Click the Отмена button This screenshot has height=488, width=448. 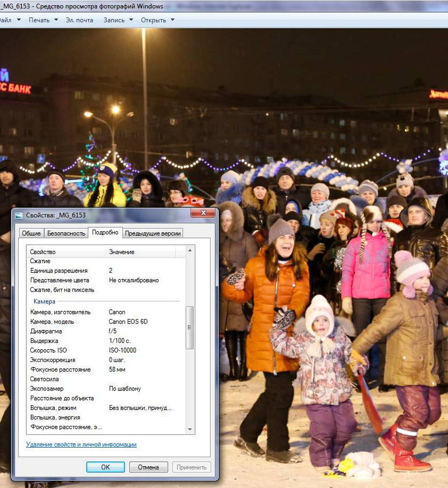(x=148, y=467)
